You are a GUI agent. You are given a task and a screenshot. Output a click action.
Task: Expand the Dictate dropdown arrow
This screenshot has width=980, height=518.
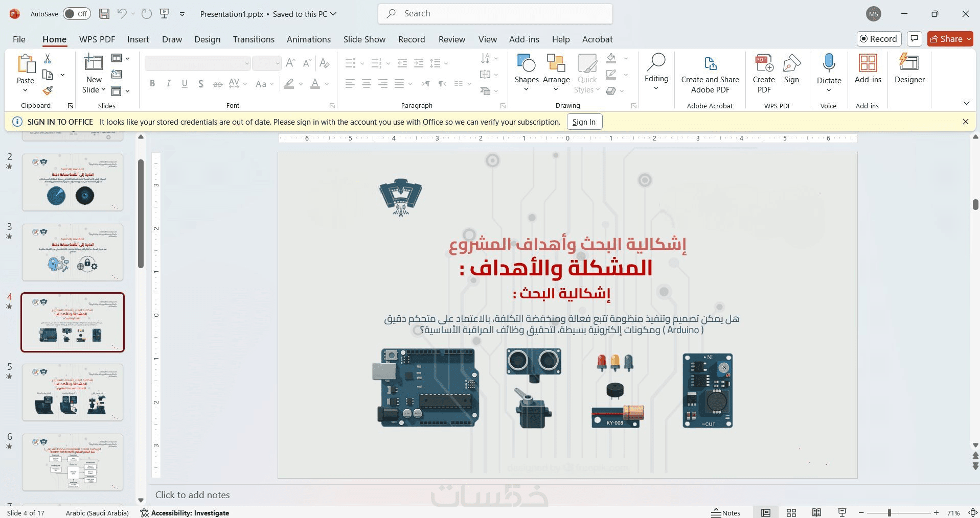[x=829, y=90]
